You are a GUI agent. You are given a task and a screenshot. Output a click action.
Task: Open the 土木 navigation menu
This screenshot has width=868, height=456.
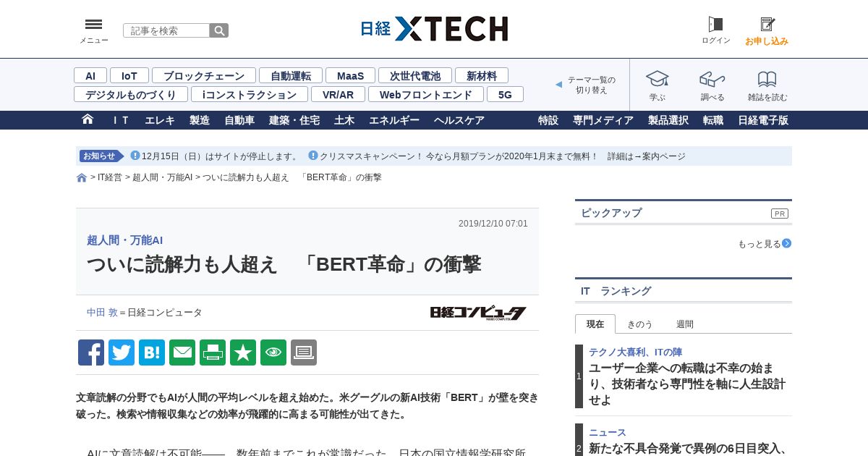point(344,120)
